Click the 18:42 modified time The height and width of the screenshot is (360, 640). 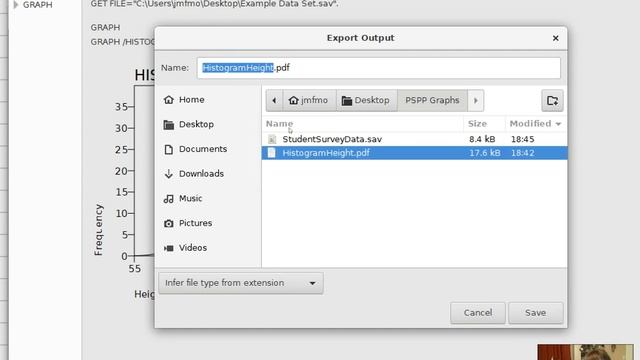click(522, 153)
